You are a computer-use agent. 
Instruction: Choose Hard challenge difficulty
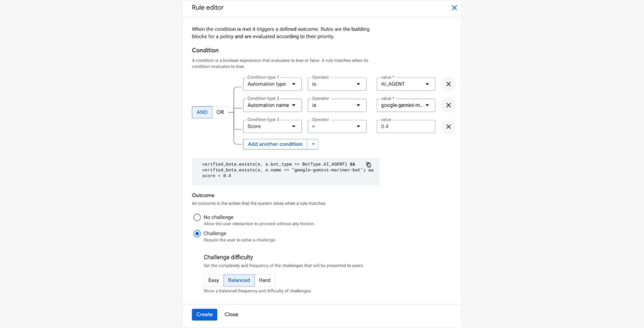[x=265, y=280]
